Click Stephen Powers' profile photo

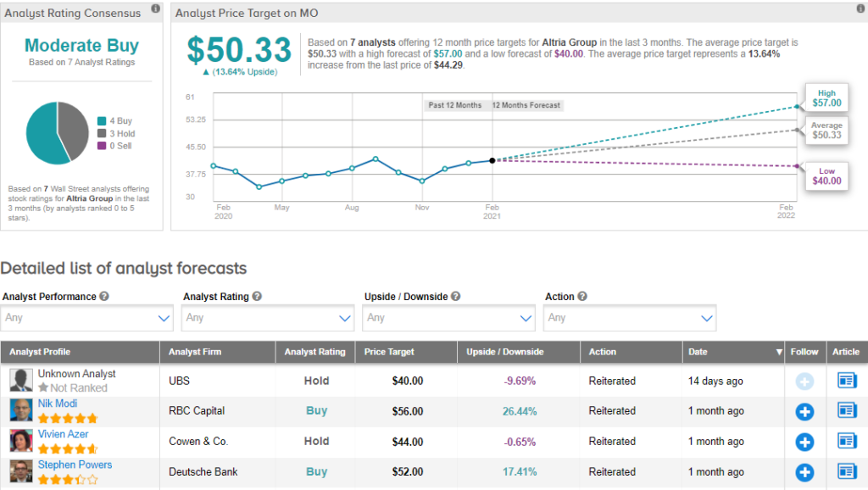21,471
